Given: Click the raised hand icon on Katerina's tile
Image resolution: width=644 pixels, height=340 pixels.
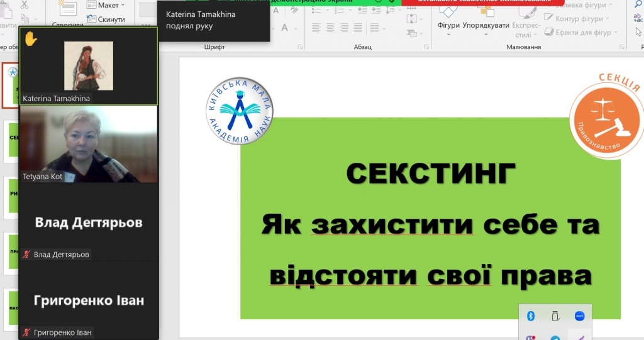Looking at the screenshot, I should tap(31, 39).
